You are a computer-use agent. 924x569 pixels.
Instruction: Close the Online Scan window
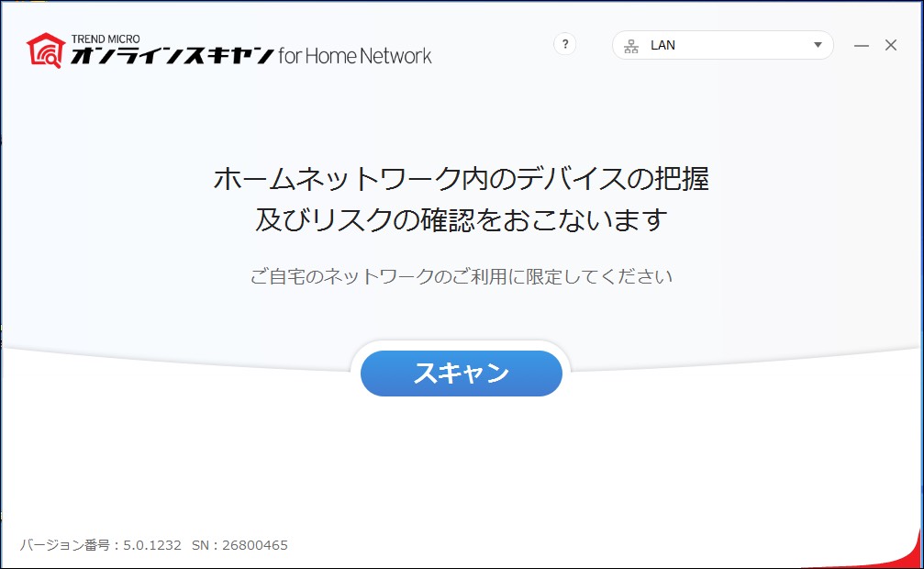pos(891,45)
